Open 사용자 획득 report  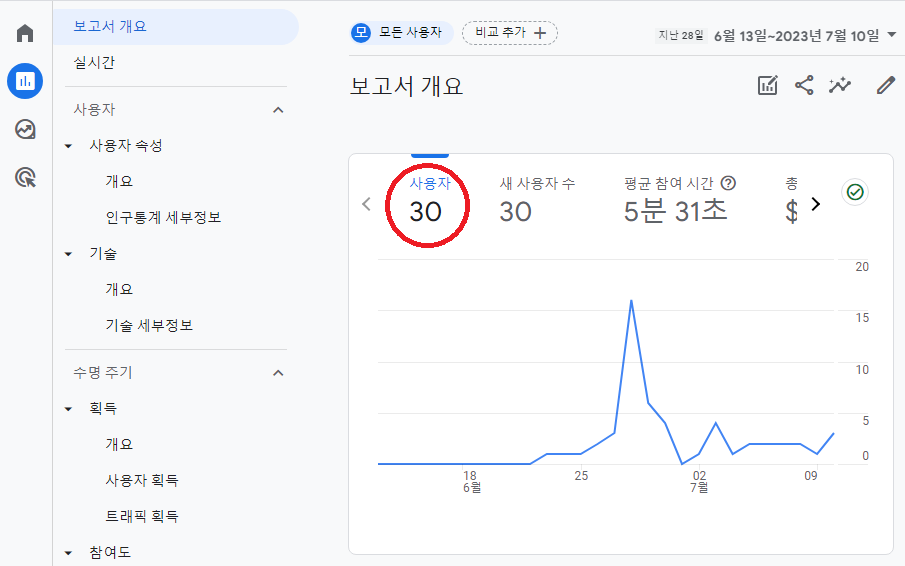coord(141,480)
